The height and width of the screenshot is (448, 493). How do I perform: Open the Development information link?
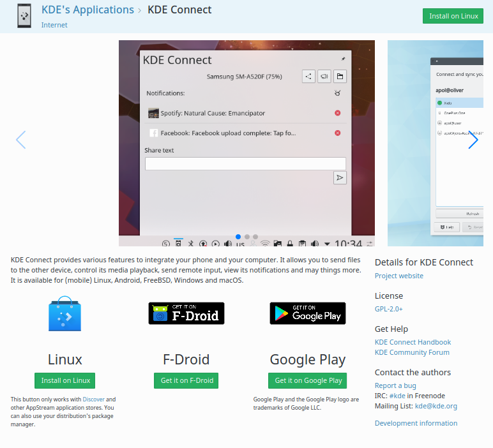pyautogui.click(x=416, y=423)
